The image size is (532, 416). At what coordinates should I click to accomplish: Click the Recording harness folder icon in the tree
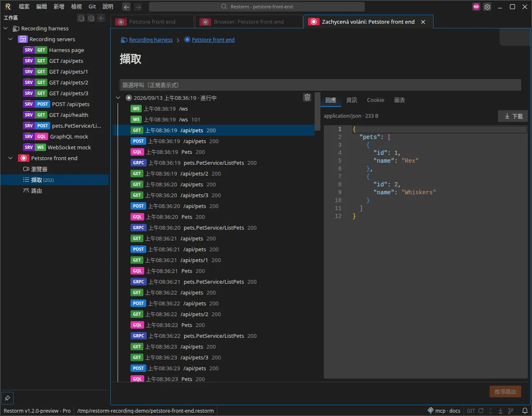pos(16,29)
